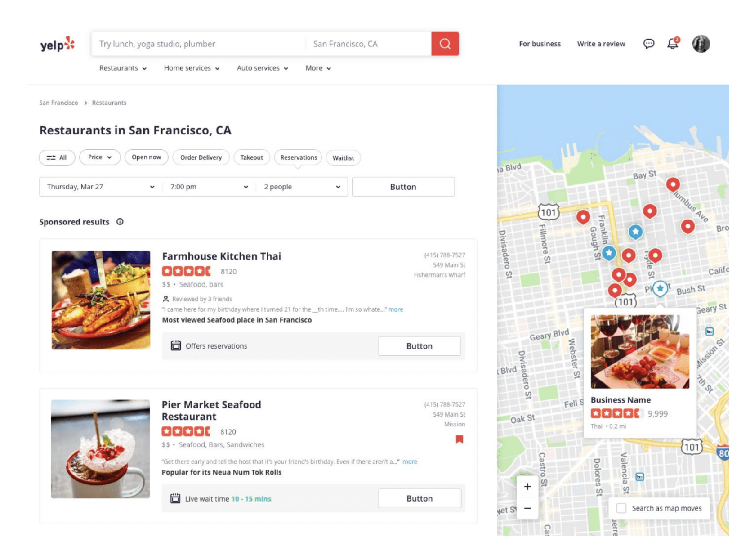
Task: Click the Yelp logo
Action: click(x=57, y=44)
